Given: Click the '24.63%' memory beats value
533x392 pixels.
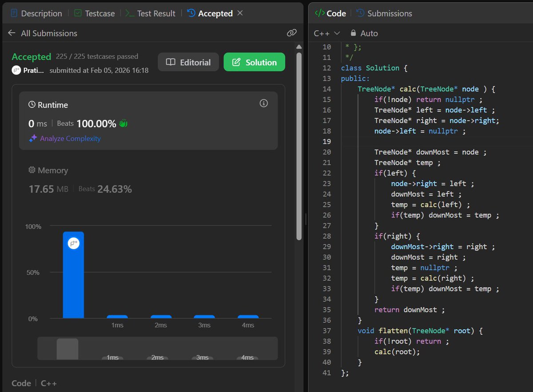Looking at the screenshot, I should (x=115, y=189).
